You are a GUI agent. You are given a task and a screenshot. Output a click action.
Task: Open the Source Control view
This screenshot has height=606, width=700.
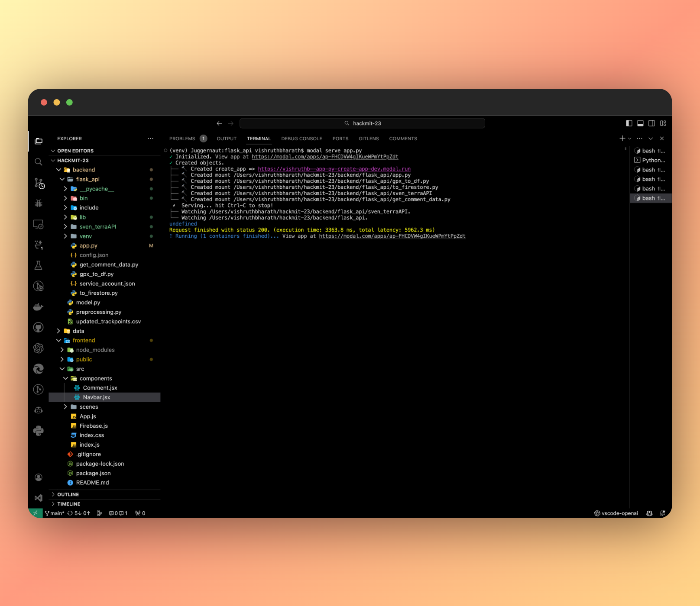(x=39, y=183)
